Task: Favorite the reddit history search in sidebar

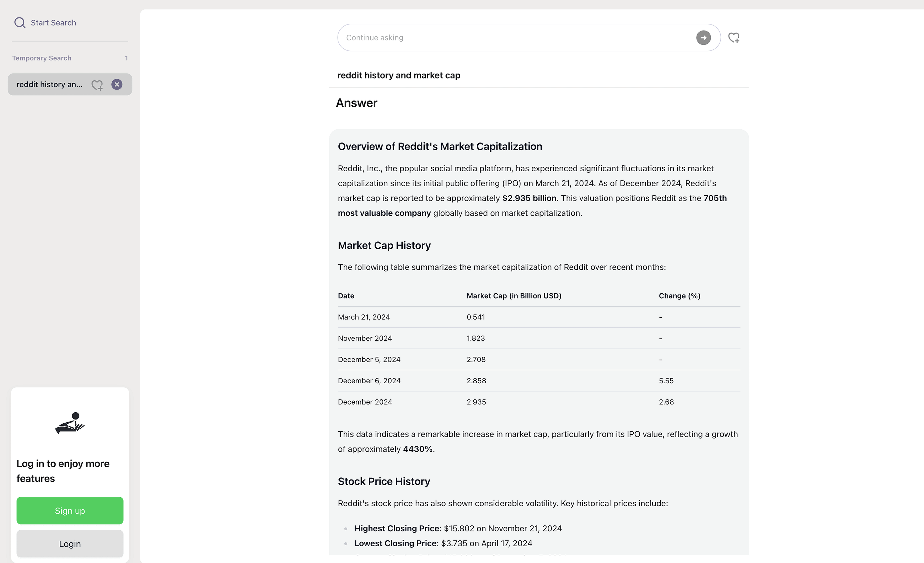Action: click(x=97, y=85)
